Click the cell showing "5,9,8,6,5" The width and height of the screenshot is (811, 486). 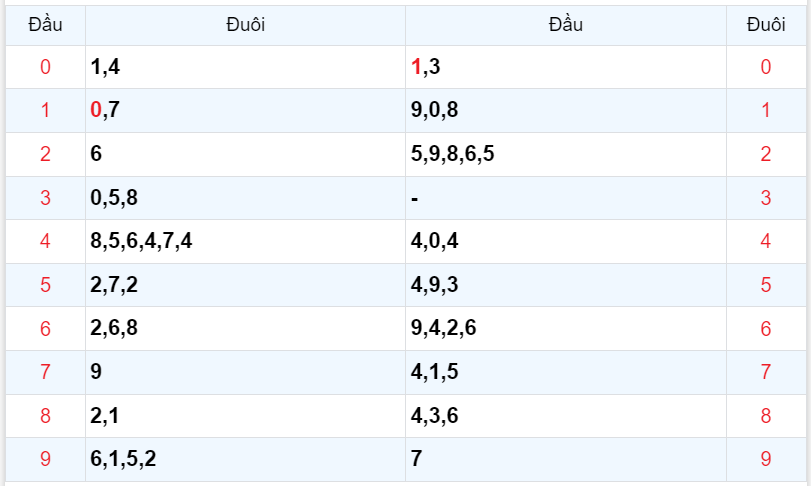(x=453, y=154)
